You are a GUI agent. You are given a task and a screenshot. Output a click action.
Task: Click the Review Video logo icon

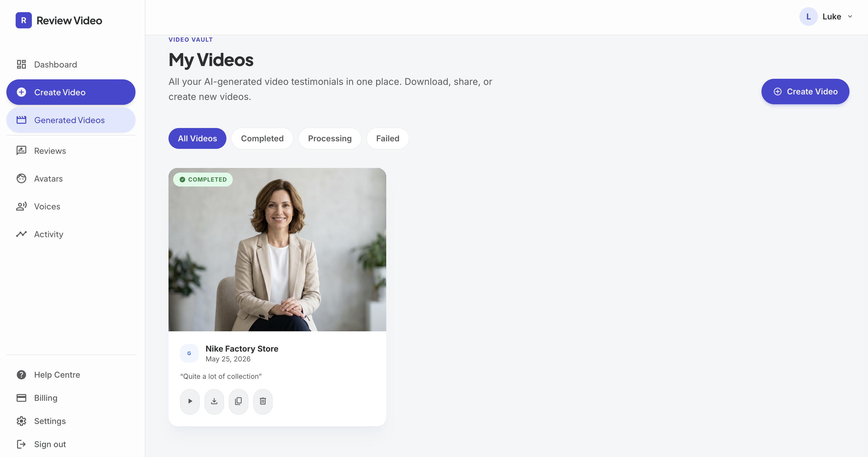click(x=23, y=20)
